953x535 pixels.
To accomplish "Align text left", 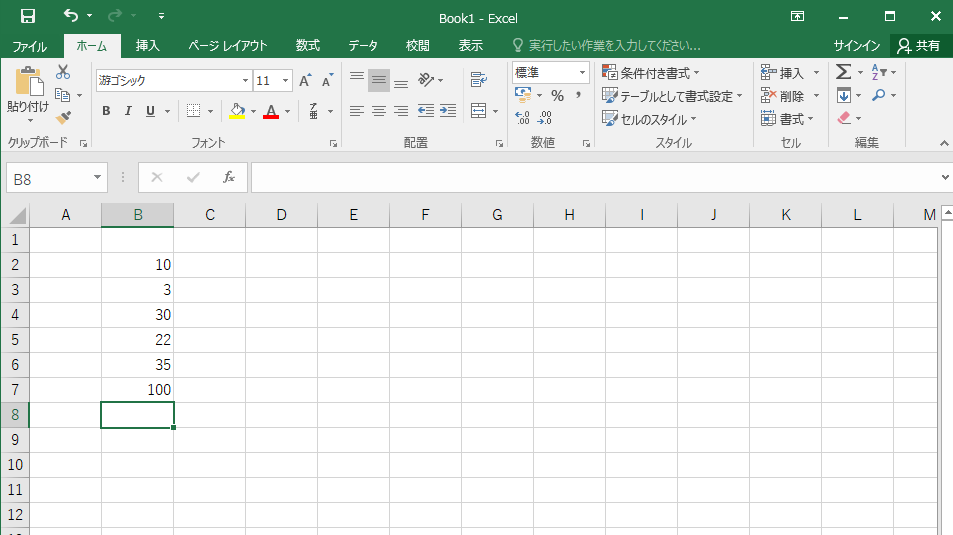I will pos(357,111).
